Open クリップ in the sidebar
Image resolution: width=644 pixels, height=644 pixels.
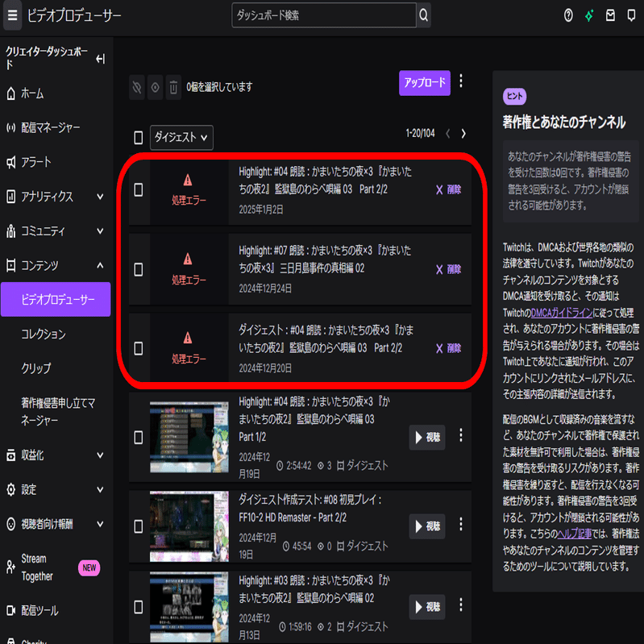[36, 368]
